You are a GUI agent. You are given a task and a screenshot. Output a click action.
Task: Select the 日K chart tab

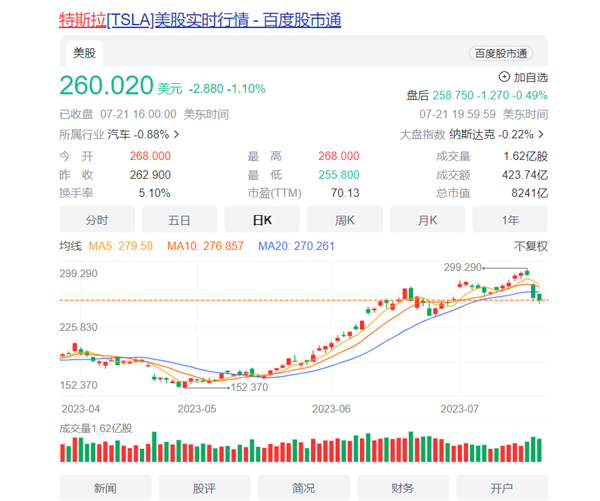coord(262,220)
